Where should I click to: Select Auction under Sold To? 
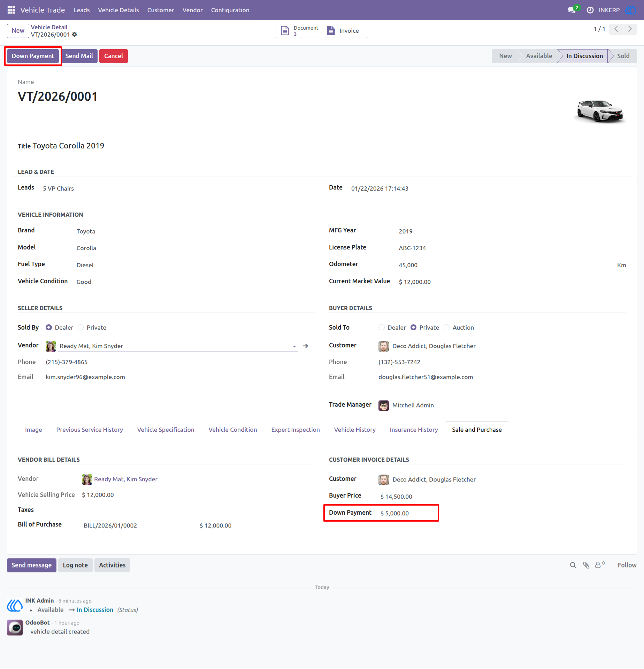click(x=447, y=328)
